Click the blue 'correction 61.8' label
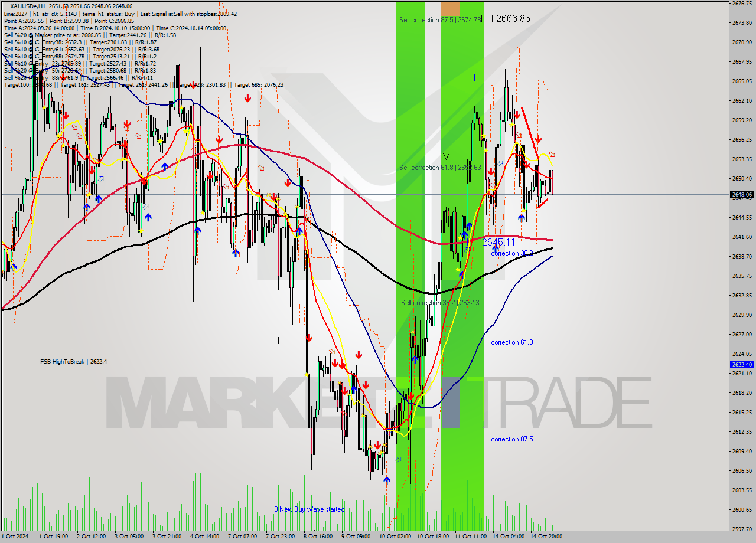The height and width of the screenshot is (543, 756). [512, 342]
